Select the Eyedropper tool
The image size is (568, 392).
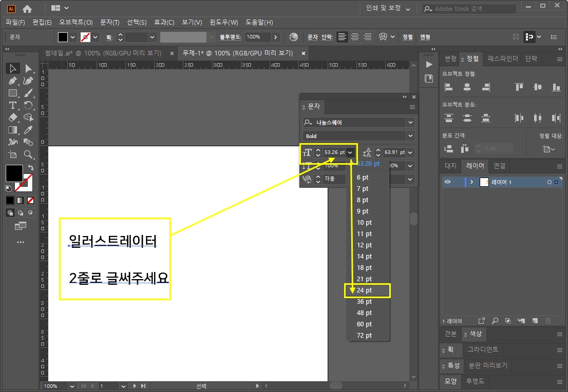tap(28, 130)
